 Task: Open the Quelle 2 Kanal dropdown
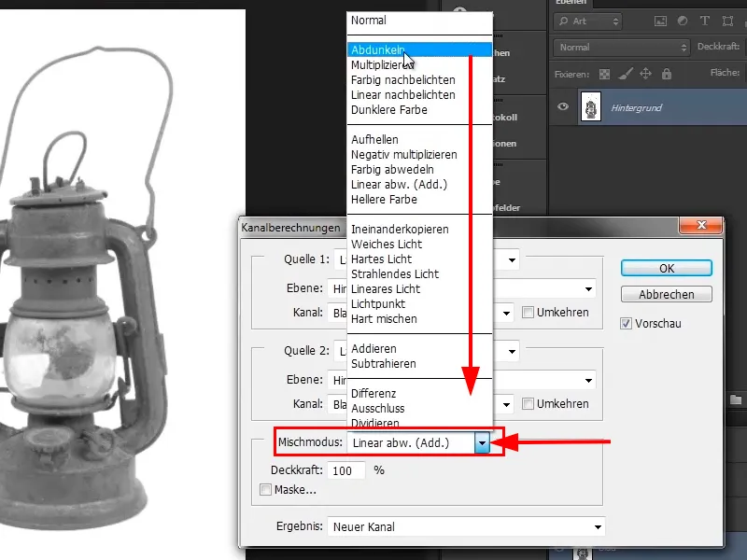pyautogui.click(x=506, y=404)
